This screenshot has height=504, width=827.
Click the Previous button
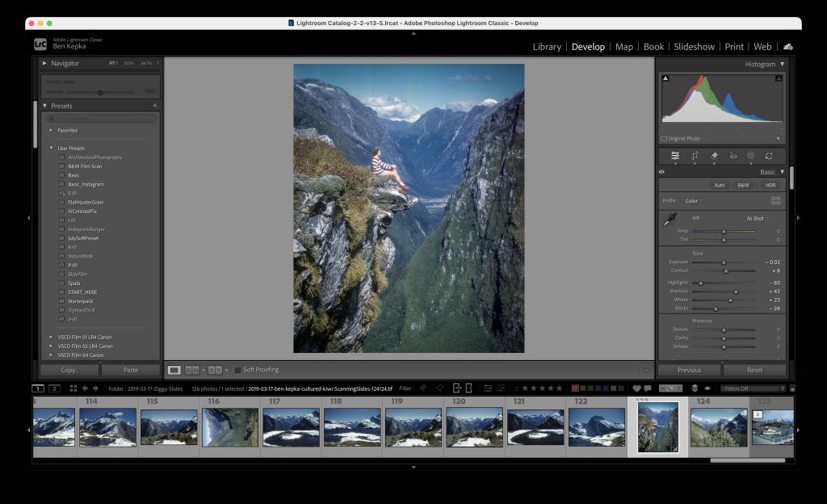point(690,370)
